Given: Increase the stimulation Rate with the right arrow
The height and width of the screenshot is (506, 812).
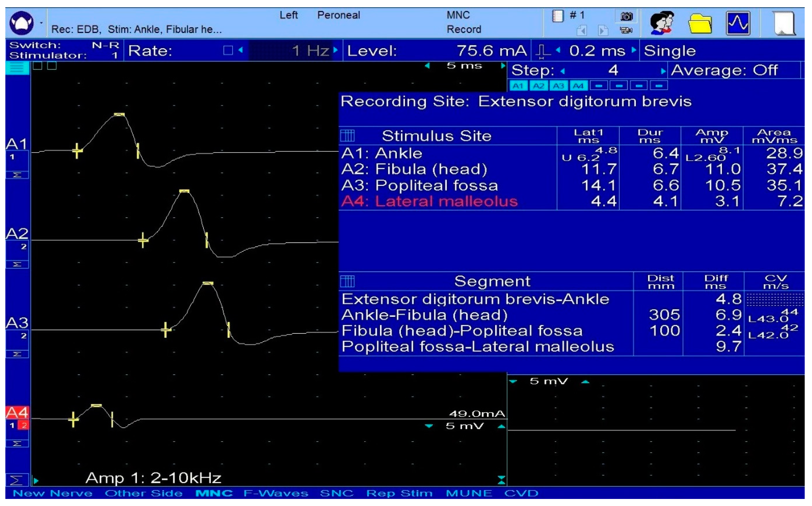Looking at the screenshot, I should pos(336,50).
